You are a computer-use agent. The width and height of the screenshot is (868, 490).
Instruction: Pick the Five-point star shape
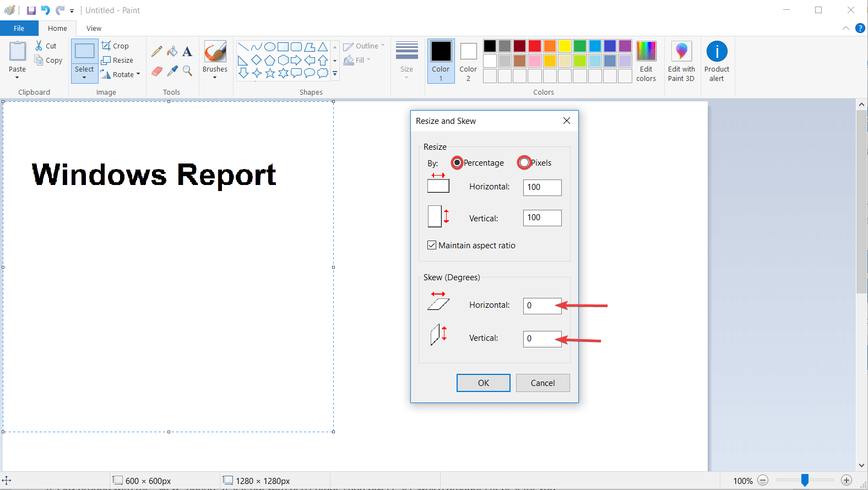(x=270, y=73)
